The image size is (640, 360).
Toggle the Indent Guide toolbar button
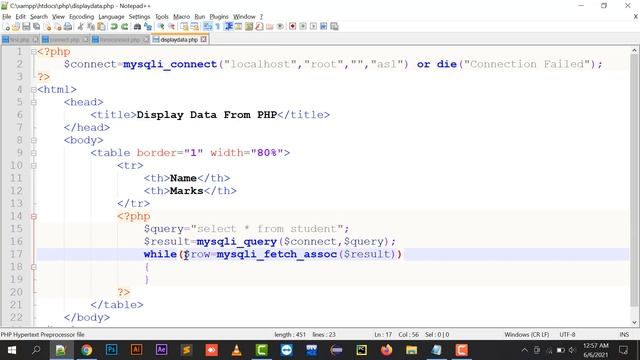click(229, 27)
